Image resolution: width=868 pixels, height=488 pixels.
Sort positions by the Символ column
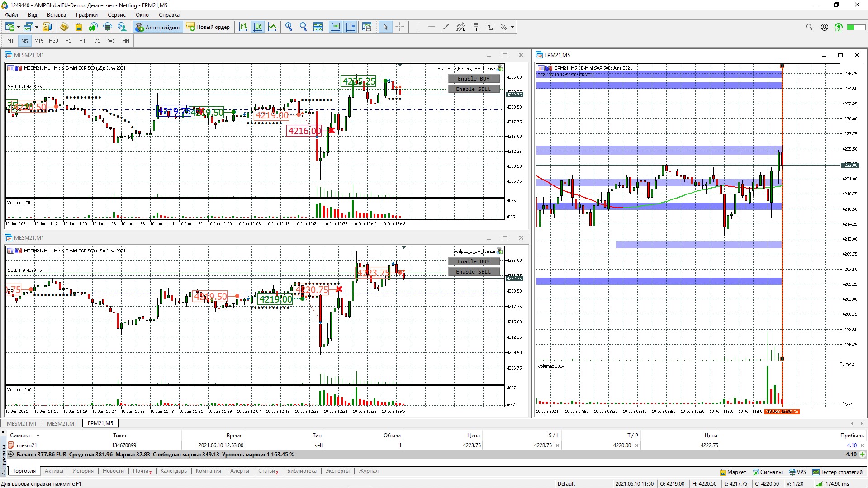[x=20, y=436]
